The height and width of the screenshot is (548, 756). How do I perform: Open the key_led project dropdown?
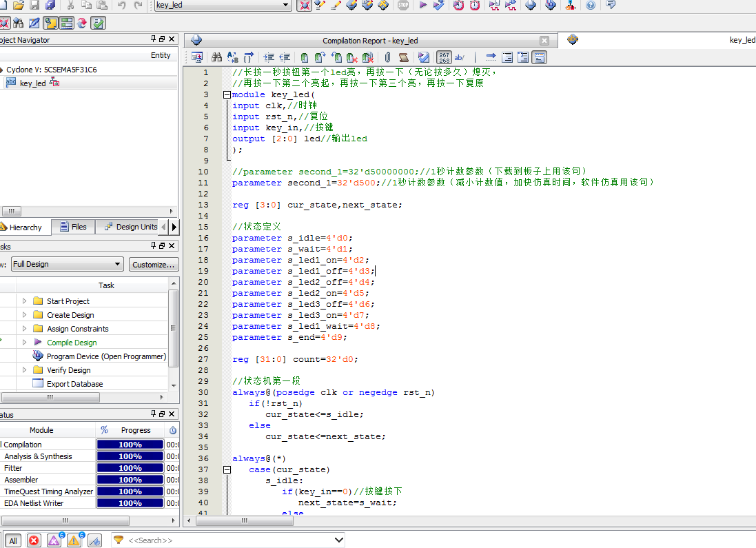pyautogui.click(x=286, y=6)
